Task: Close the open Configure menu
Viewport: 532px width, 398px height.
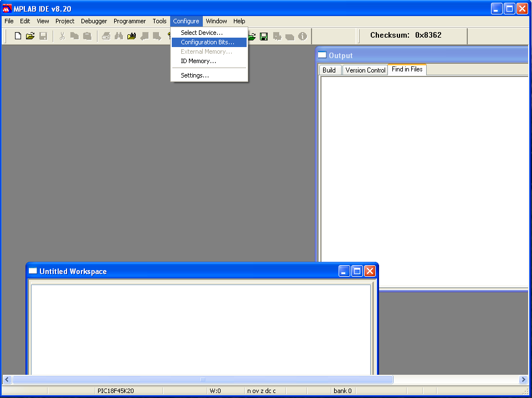Action: click(186, 21)
